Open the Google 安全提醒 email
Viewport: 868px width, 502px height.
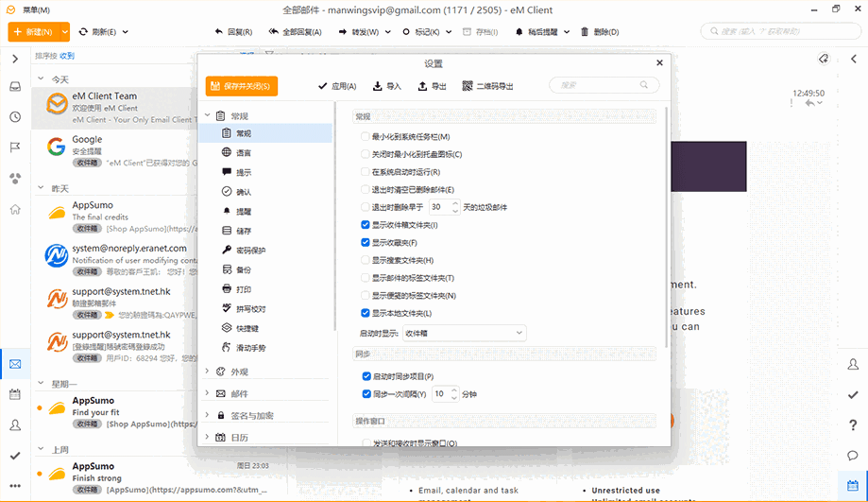pyautogui.click(x=116, y=150)
